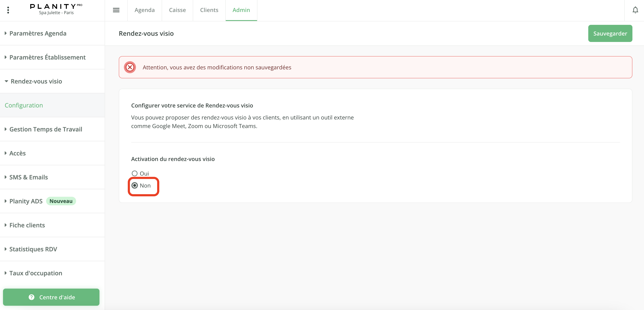Click the hamburger menu icon
The image size is (644, 310).
[x=116, y=10]
